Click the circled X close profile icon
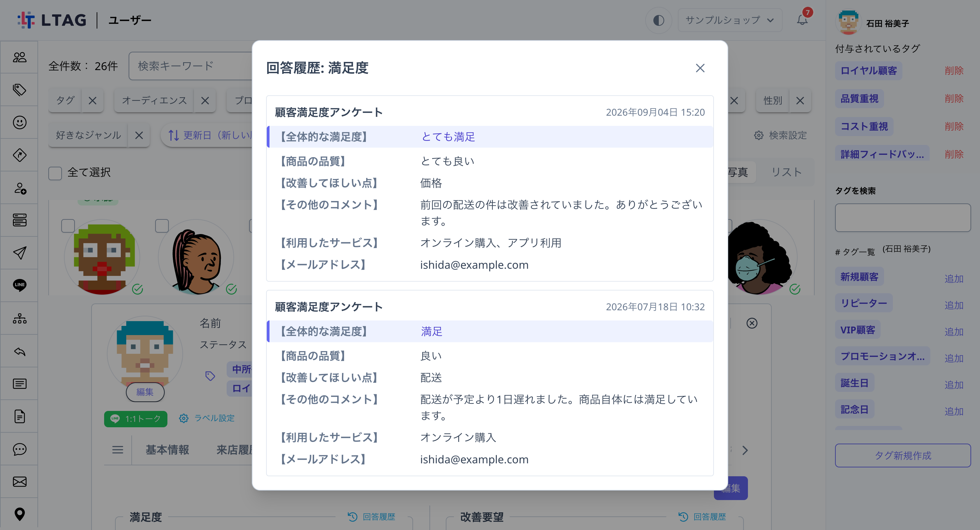Screen dimensions: 980x530 click(x=752, y=323)
